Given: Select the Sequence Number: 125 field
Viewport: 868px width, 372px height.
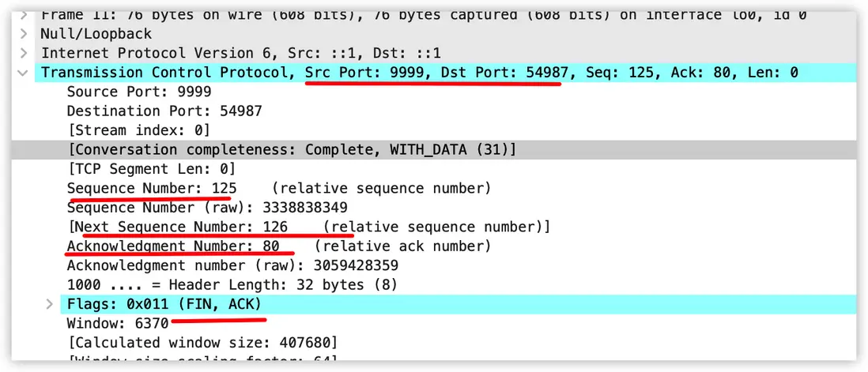Looking at the screenshot, I should click(x=151, y=188).
